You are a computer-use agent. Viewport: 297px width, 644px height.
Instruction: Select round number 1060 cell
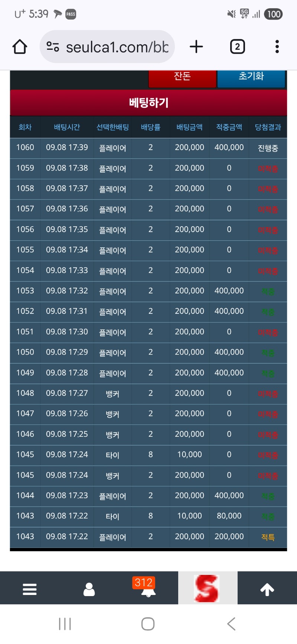(25, 147)
